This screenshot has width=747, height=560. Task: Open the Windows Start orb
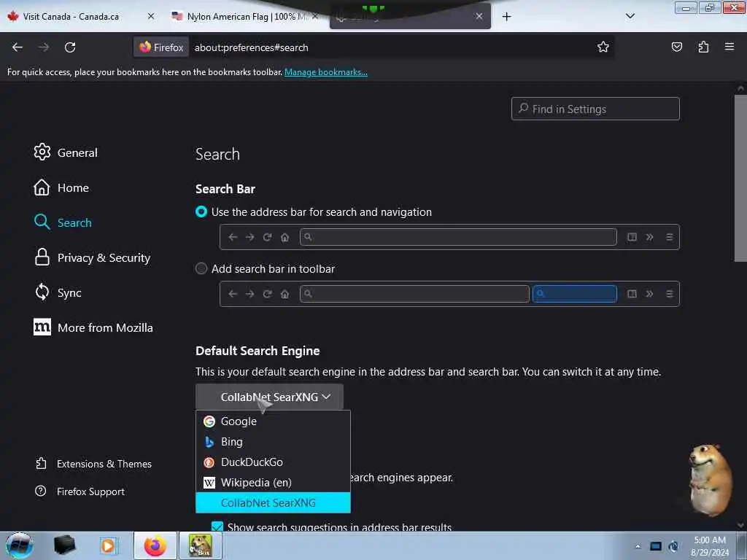coord(20,545)
